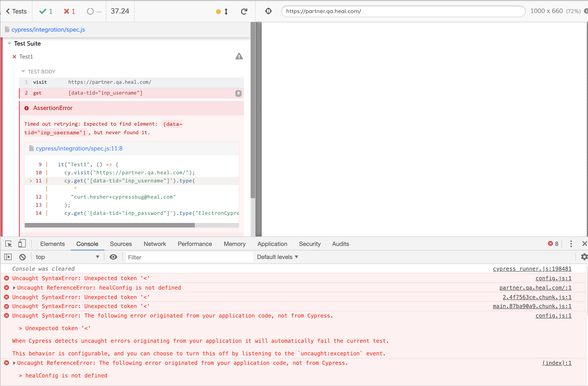Open the spec.js:11:8 error location link

pyautogui.click(x=79, y=148)
